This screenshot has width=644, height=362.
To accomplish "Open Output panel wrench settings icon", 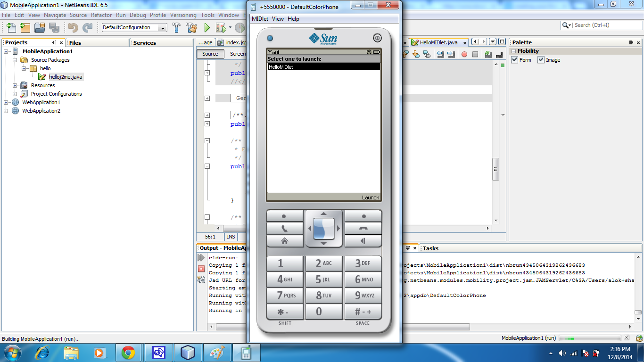I will point(201,279).
